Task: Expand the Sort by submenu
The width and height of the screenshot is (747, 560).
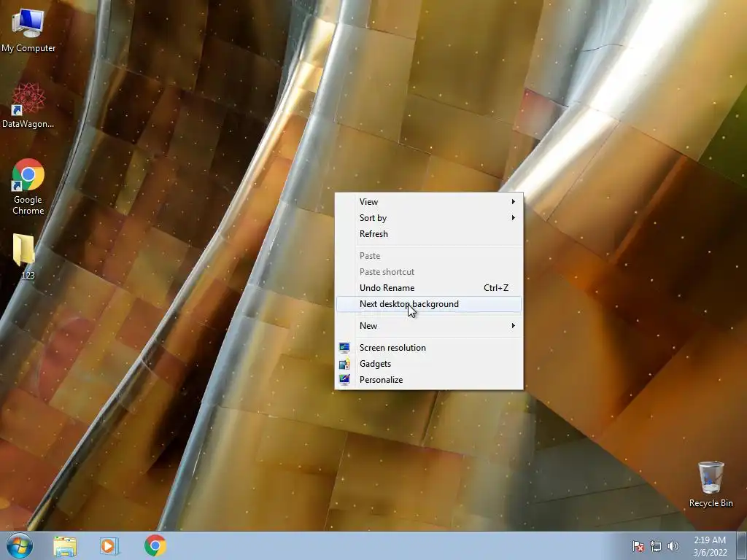Action: click(x=429, y=218)
